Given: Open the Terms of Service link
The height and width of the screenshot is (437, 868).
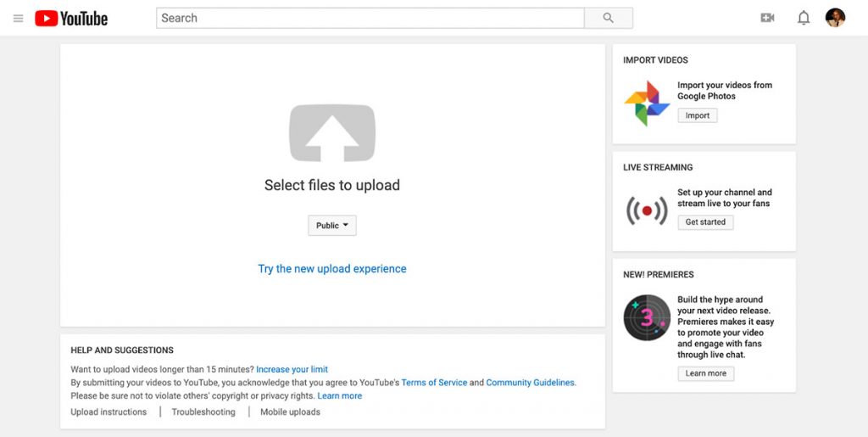Looking at the screenshot, I should [x=434, y=383].
